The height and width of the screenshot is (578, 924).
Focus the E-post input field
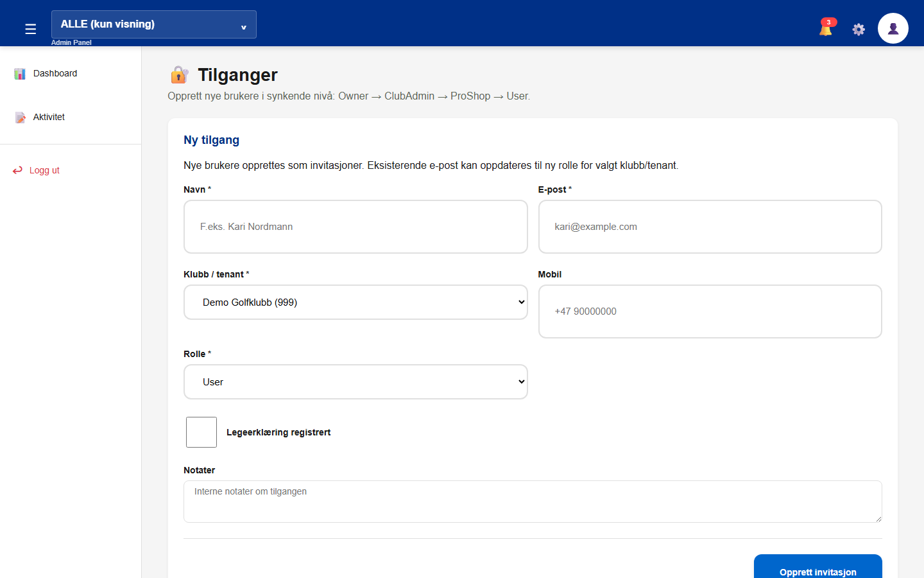(x=710, y=227)
